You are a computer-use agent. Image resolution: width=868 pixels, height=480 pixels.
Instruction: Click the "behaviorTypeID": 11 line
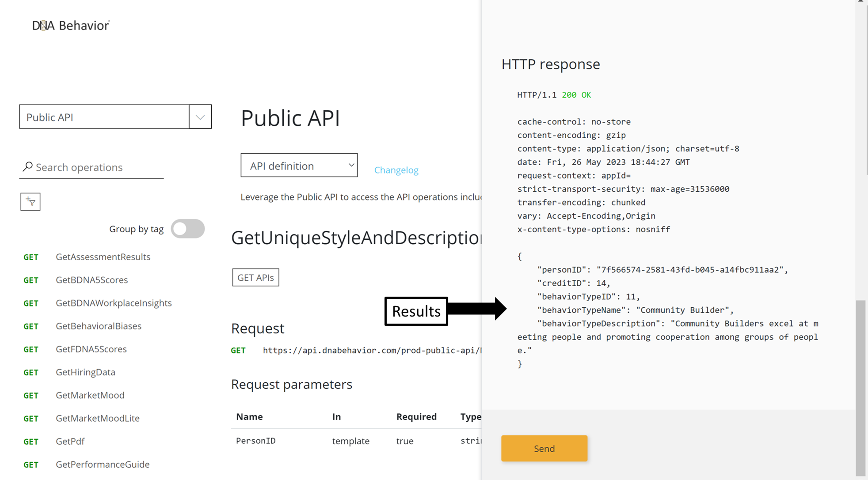589,297
